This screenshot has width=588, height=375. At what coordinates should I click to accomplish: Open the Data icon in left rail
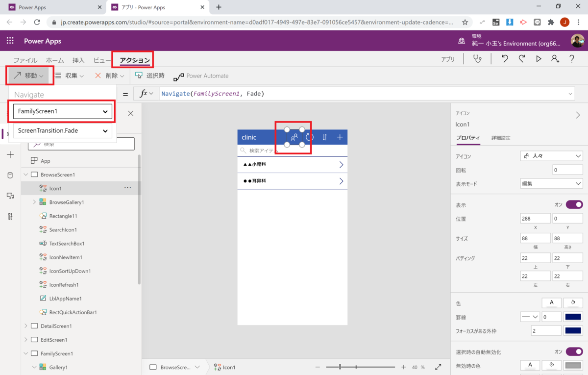point(10,175)
